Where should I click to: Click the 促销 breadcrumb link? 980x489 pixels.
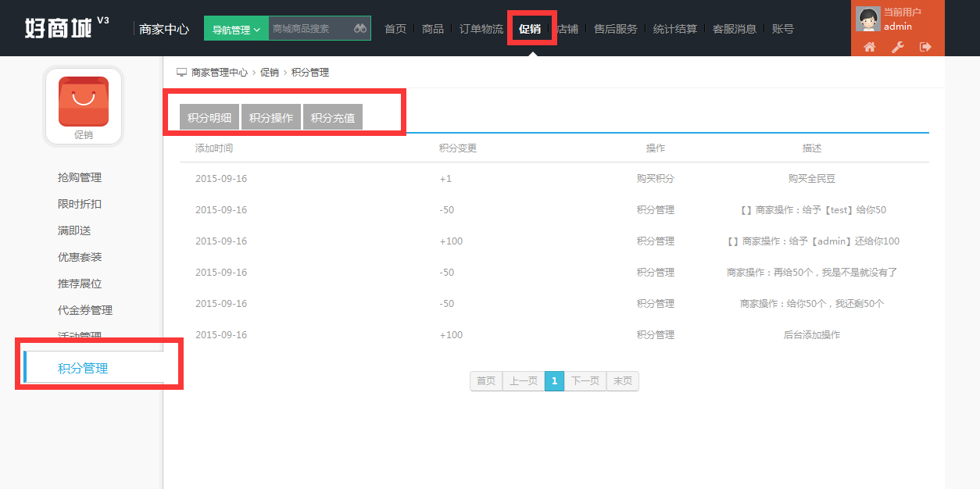270,72
